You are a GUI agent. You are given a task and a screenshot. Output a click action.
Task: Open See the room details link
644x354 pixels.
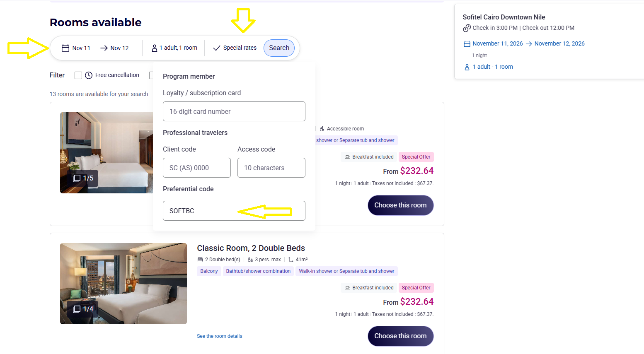[220, 336]
